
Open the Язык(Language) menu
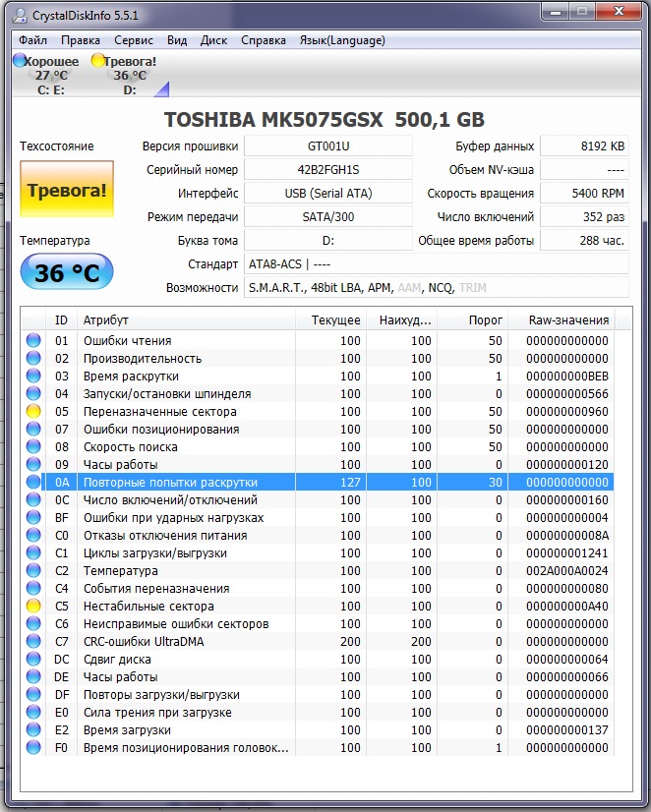[341, 40]
